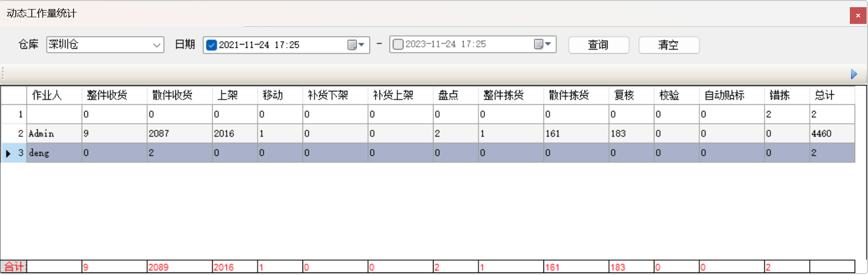Sort by 总计 column header
Screen dimensions: 868x275
831,95
